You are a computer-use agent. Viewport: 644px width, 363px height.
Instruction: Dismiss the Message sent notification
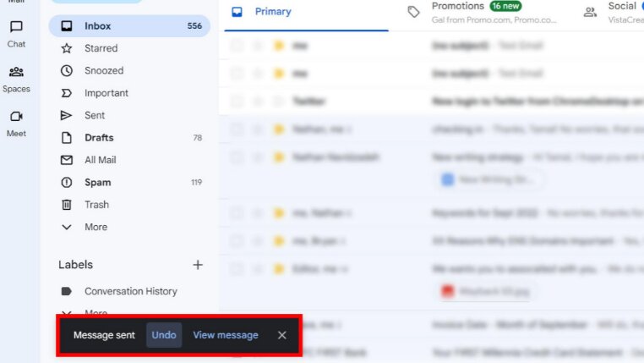click(281, 335)
